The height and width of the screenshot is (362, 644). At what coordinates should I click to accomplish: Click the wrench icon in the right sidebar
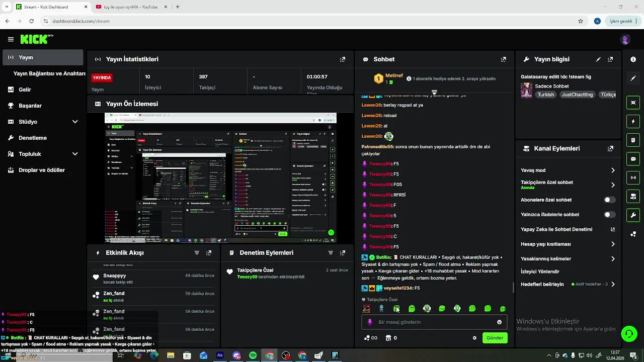pos(633,215)
